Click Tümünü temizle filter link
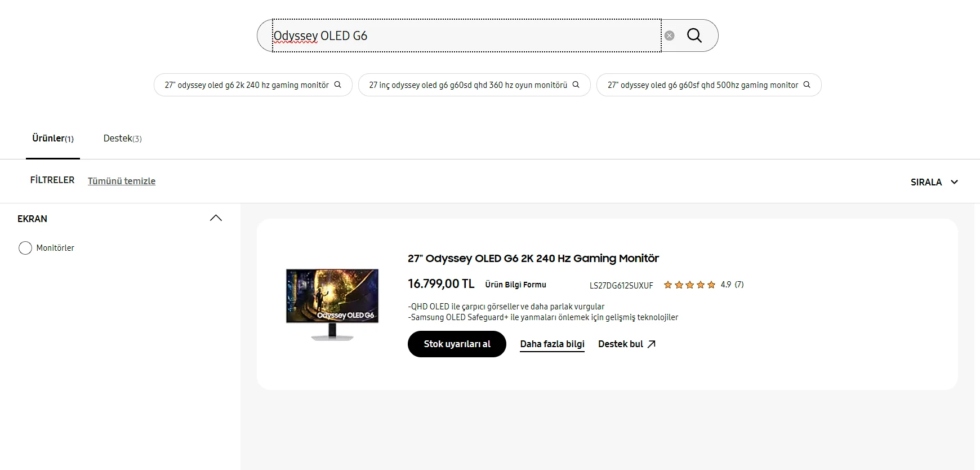 pos(122,181)
